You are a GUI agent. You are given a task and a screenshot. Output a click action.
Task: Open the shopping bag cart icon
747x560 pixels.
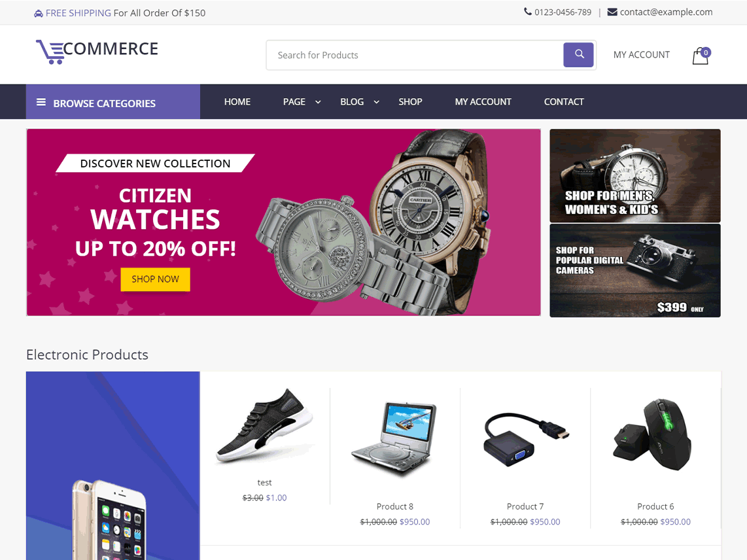tap(701, 56)
